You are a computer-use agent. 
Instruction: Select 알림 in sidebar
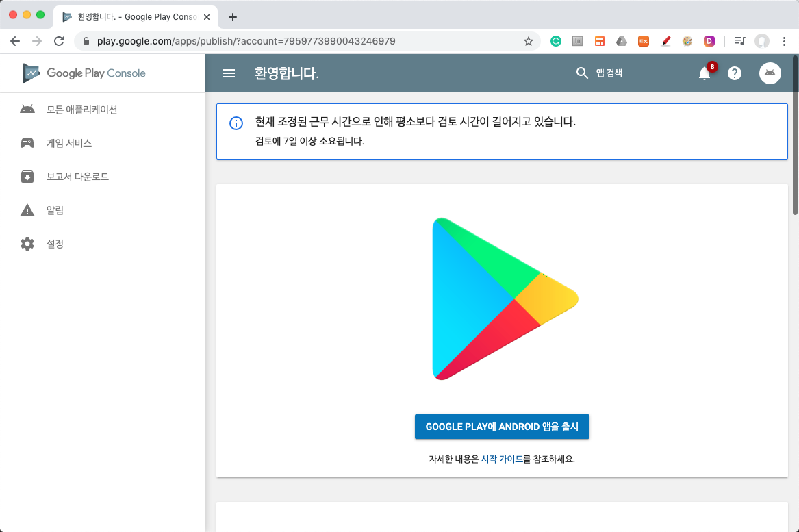click(x=103, y=210)
